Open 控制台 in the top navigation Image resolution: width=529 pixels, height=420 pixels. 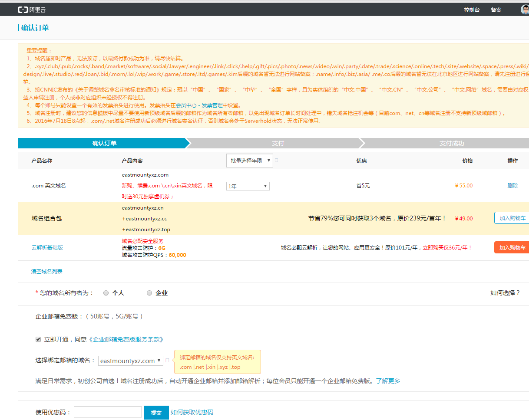point(472,10)
